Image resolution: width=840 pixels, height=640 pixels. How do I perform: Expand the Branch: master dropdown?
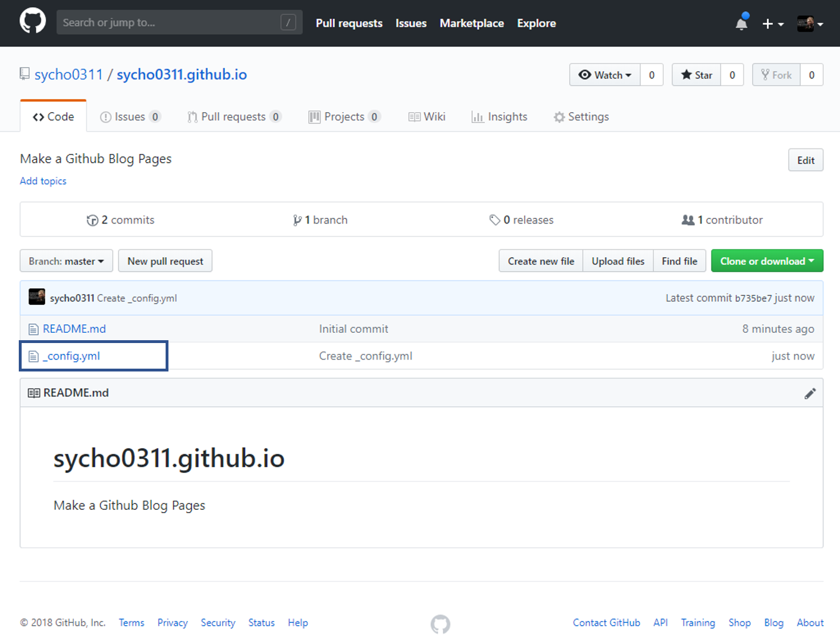click(x=67, y=261)
